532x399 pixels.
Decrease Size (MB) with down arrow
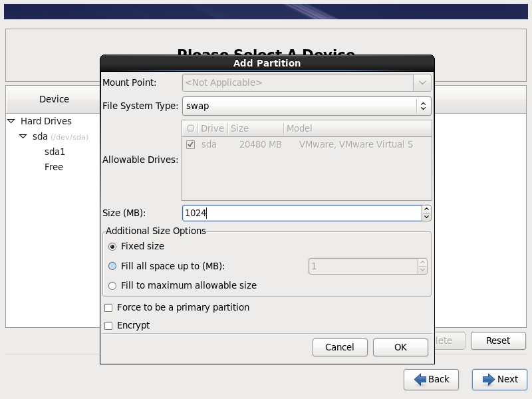(426, 217)
